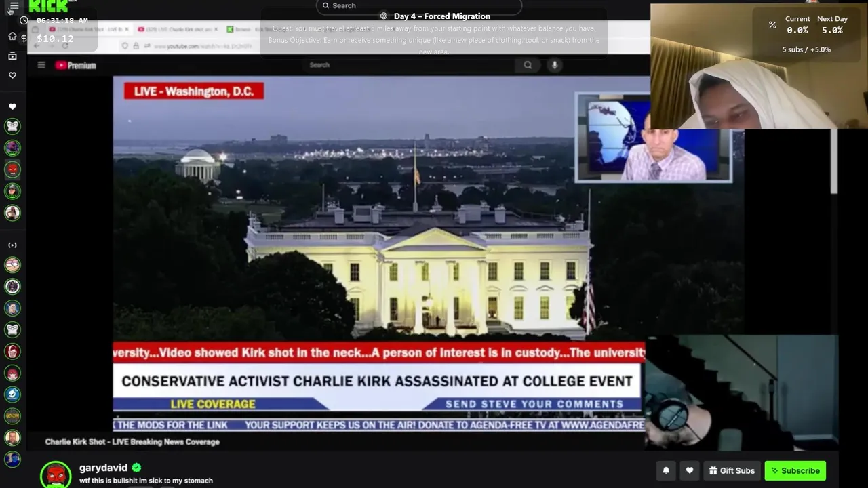
Task: Click the 'Charlie Kirk Shot - LIVE Breaking News Coverage' title
Action: tap(132, 442)
